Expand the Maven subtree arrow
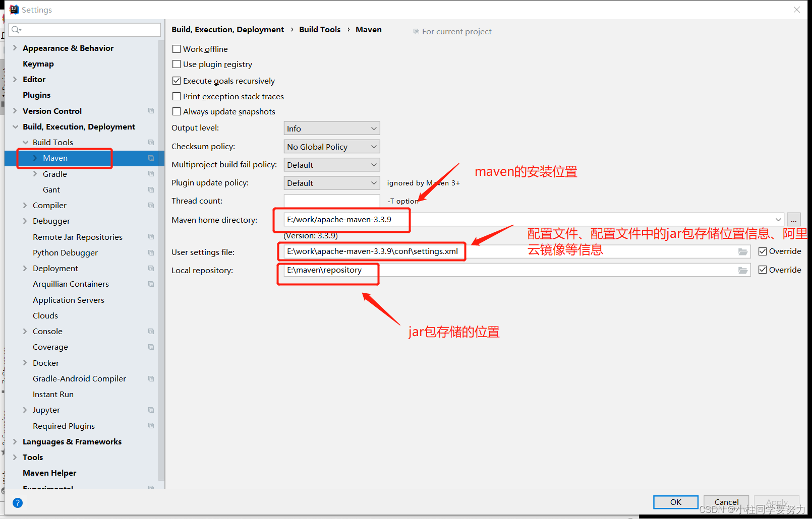812x519 pixels. (35, 158)
